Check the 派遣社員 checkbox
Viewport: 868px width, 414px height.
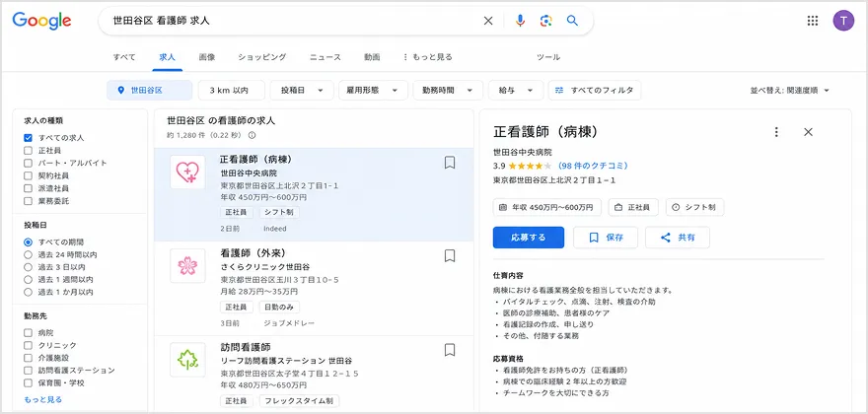click(29, 188)
